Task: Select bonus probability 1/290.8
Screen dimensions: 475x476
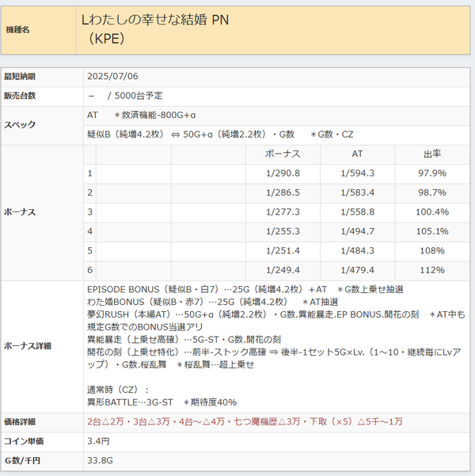Action: 283,173
